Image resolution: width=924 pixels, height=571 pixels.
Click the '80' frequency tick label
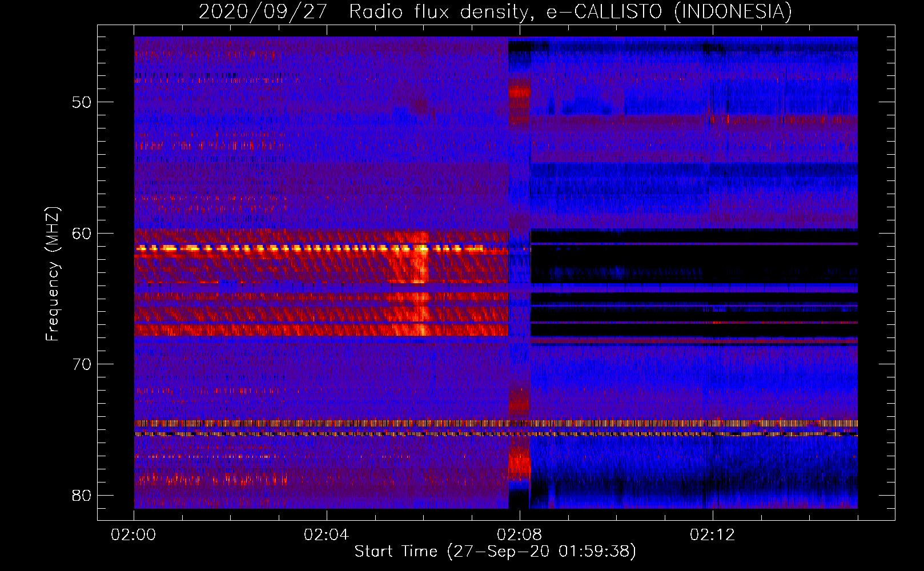81,495
